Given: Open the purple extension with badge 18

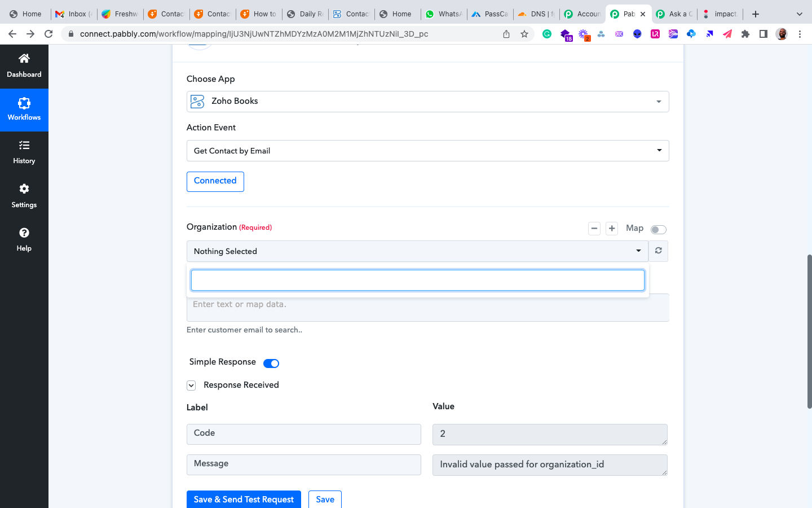Looking at the screenshot, I should tap(566, 34).
